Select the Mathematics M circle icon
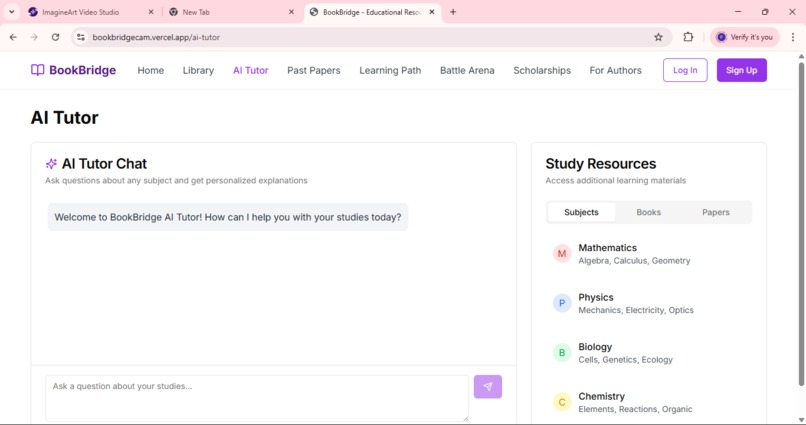The height and width of the screenshot is (425, 806). [562, 253]
